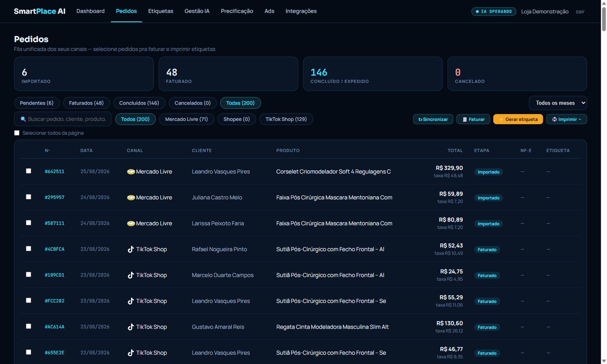Filter by Concluídos (146)
607x364 pixels.
click(139, 103)
